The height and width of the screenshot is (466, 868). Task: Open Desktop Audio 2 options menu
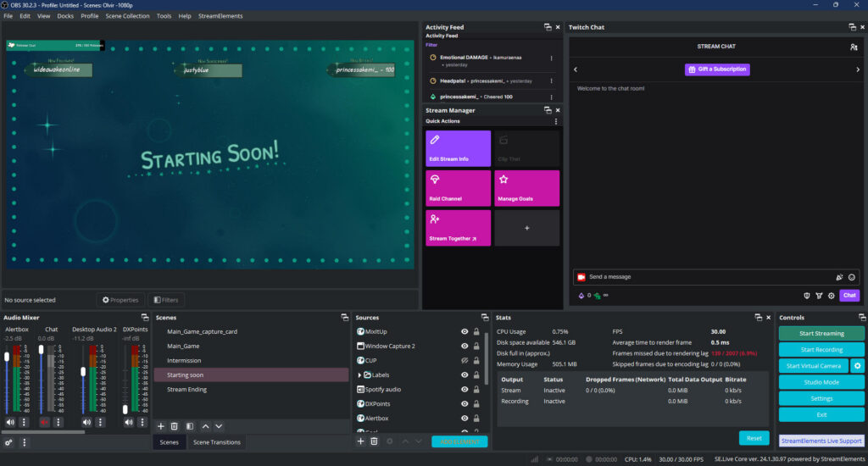tap(100, 422)
